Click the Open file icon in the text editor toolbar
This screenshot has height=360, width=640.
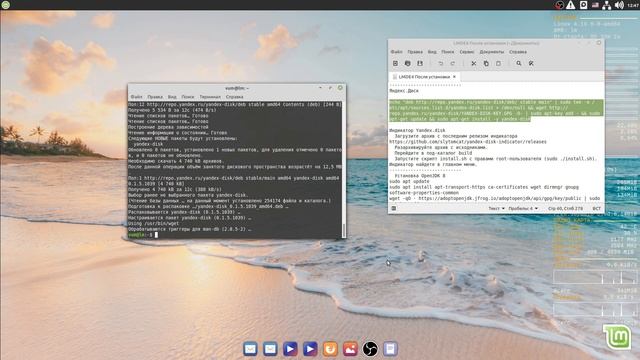pos(407,63)
